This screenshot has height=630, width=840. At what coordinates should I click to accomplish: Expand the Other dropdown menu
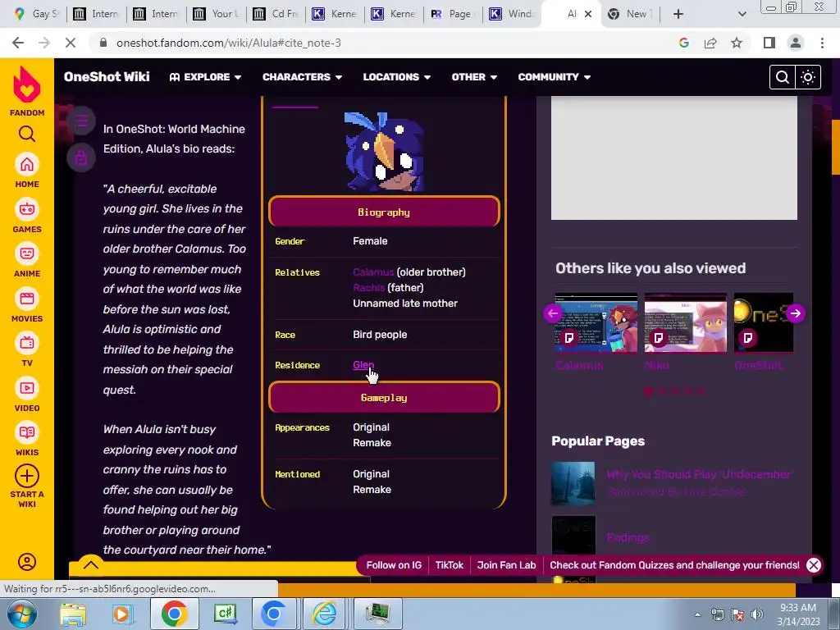pyautogui.click(x=474, y=77)
